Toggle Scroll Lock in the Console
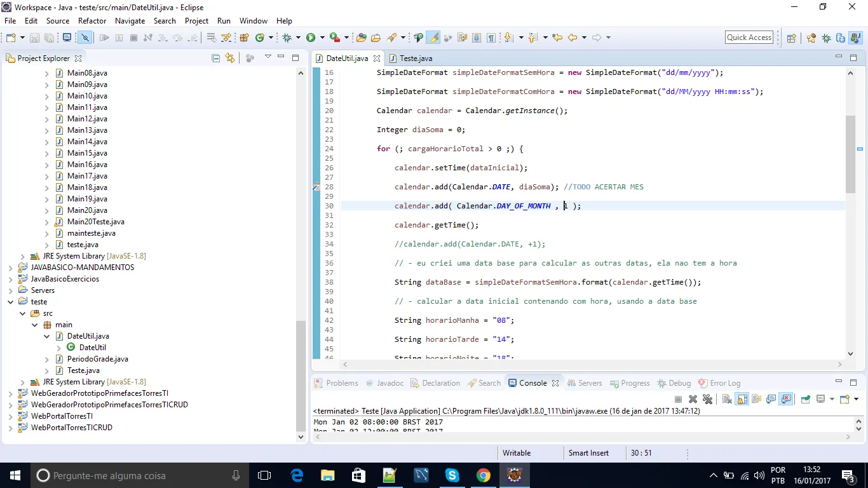 [x=742, y=399]
